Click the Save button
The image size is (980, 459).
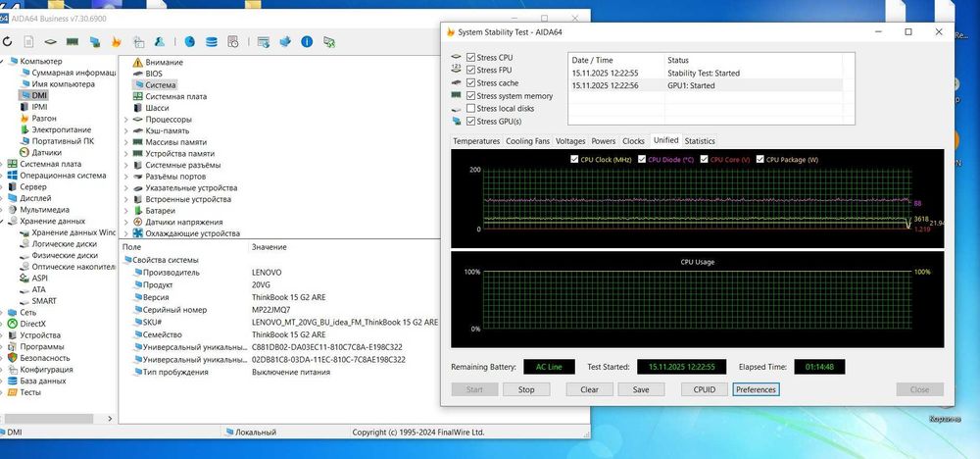pos(641,389)
